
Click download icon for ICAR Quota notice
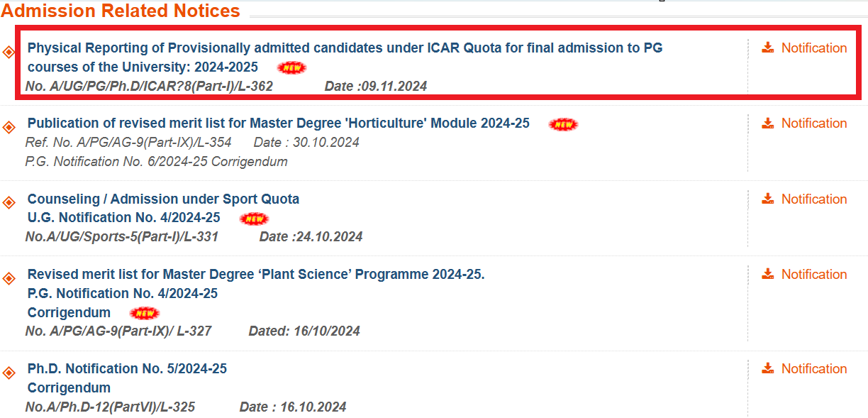click(767, 48)
